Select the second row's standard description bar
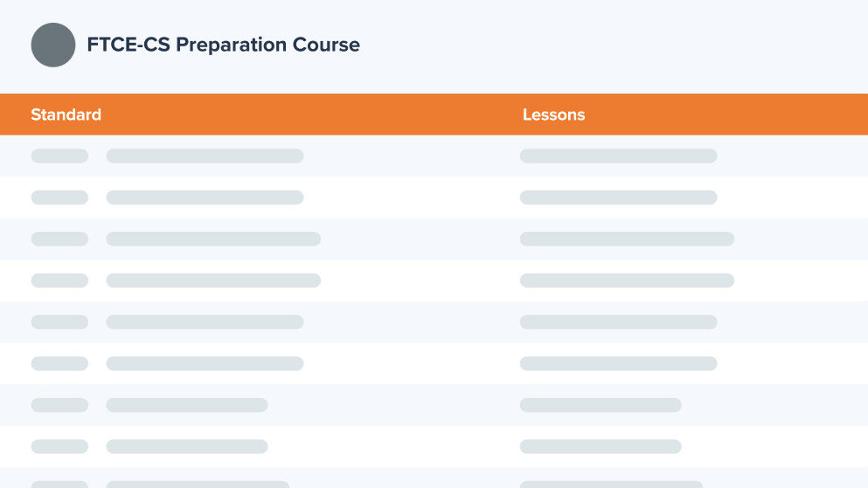868x488 pixels. 205,198
